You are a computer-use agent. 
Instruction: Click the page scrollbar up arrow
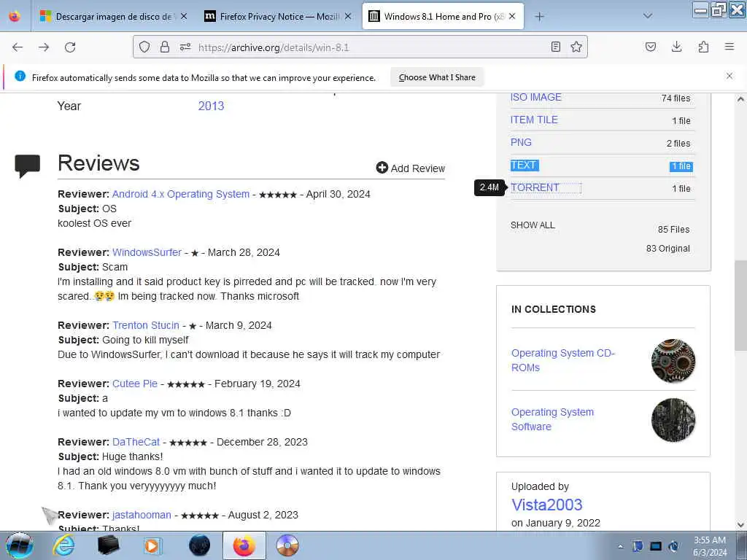click(740, 99)
